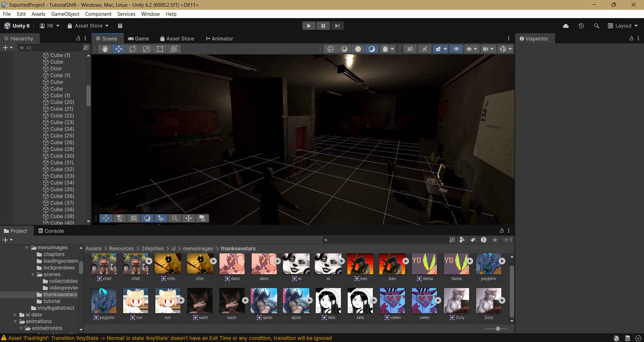Open the Undo History icon
This screenshot has height=342, width=644.
coord(581,26)
